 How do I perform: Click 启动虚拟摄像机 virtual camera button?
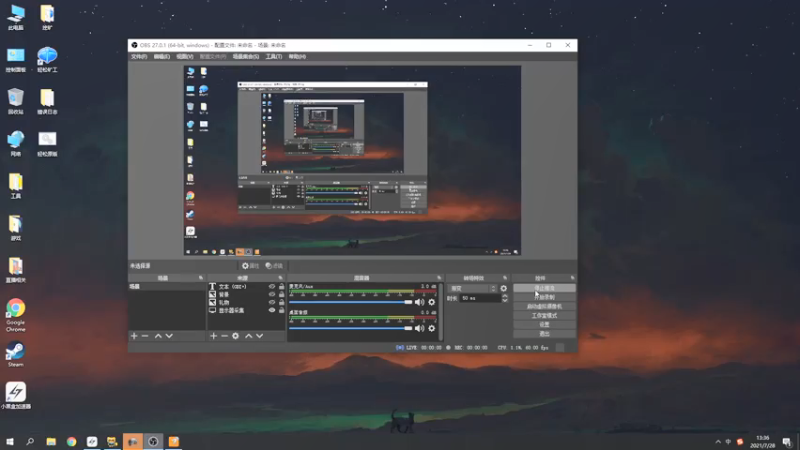click(x=544, y=307)
